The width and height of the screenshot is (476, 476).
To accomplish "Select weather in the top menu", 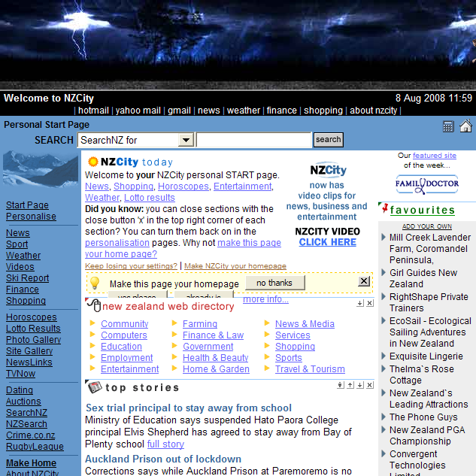I will [x=244, y=111].
